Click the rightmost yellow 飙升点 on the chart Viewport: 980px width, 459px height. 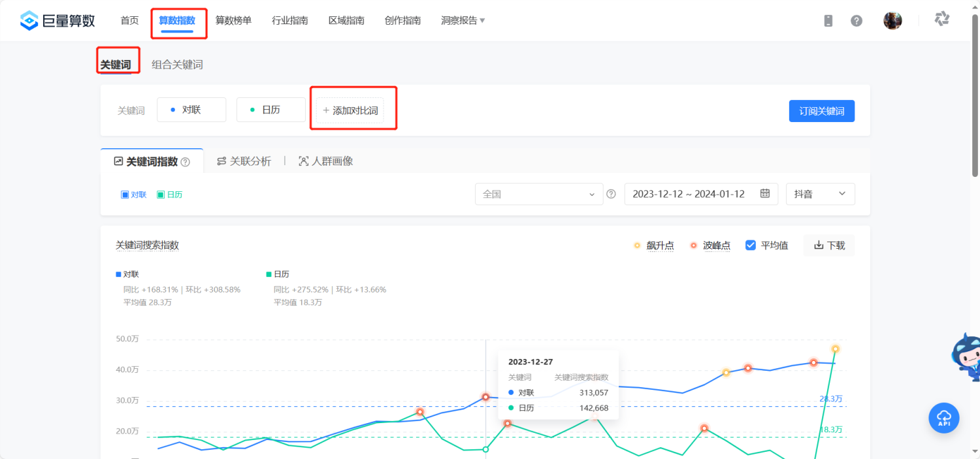(835, 349)
